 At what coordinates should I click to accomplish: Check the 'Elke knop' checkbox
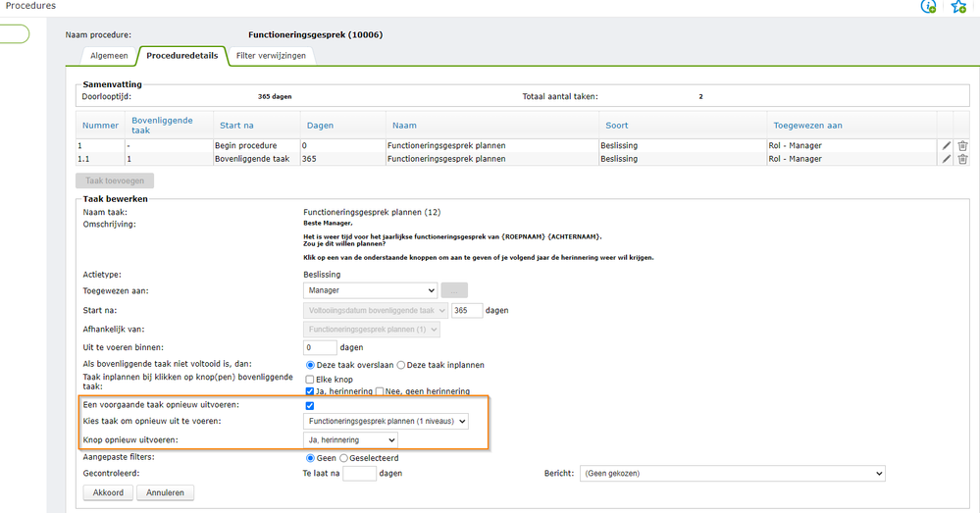click(x=310, y=379)
